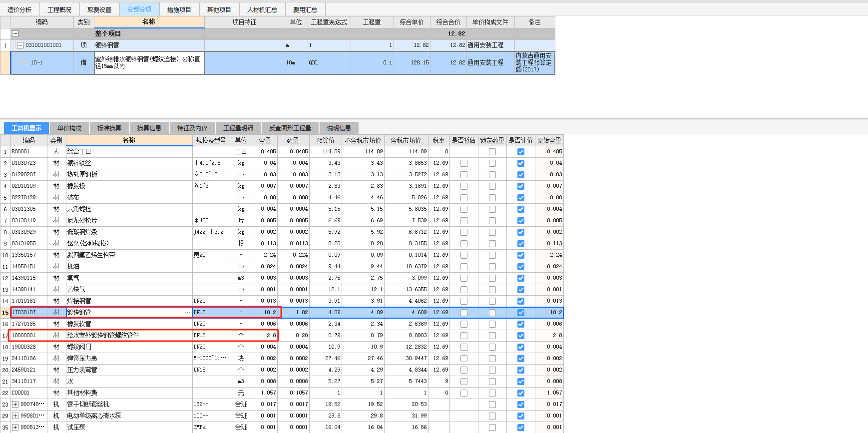Open the 工程概况 tab
The width and height of the screenshot is (868, 433).
(x=59, y=9)
